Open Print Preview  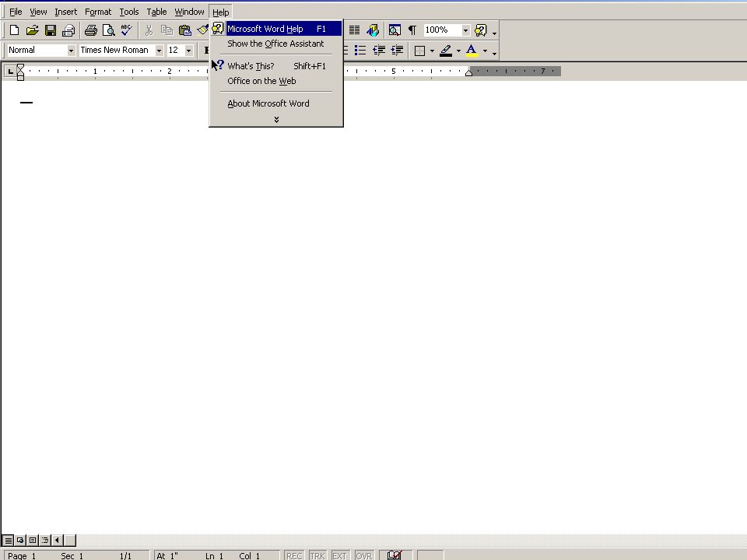(109, 30)
